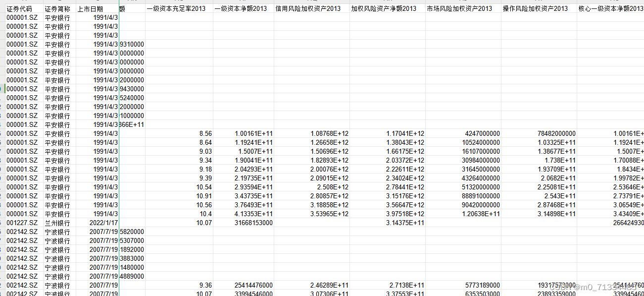The height and width of the screenshot is (296, 644).
Task: Click core capital cell 1.70088E+11
Action: click(610, 160)
